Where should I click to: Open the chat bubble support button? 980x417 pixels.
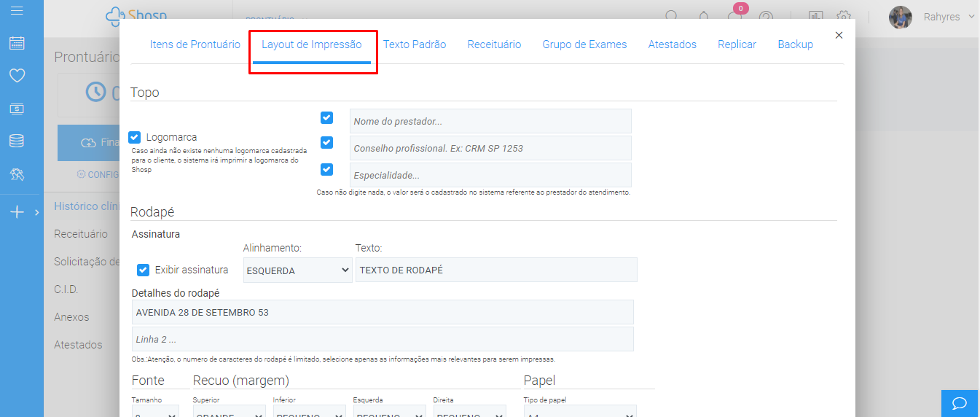pos(960,403)
